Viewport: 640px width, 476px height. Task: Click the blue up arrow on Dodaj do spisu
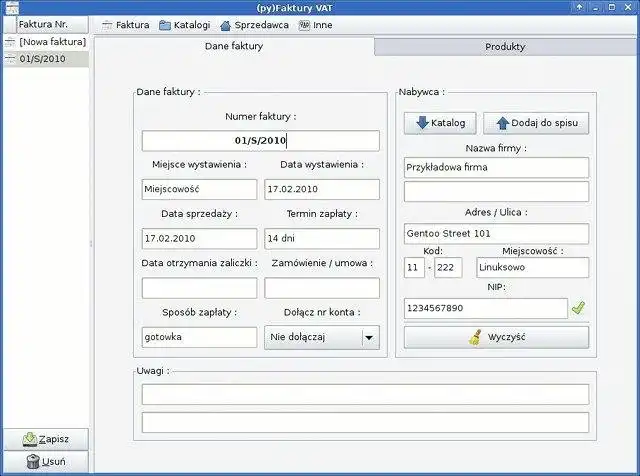[502, 123]
